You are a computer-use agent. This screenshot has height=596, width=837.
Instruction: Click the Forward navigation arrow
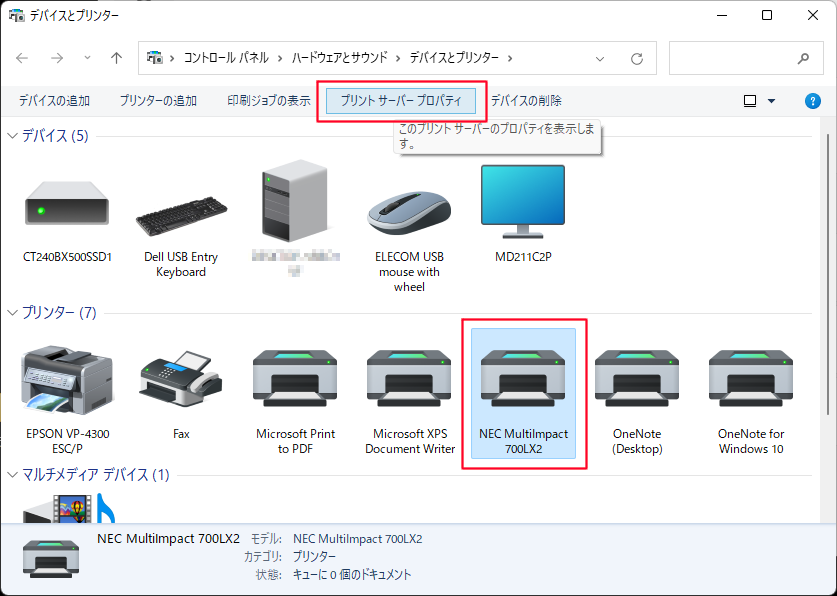click(x=57, y=58)
